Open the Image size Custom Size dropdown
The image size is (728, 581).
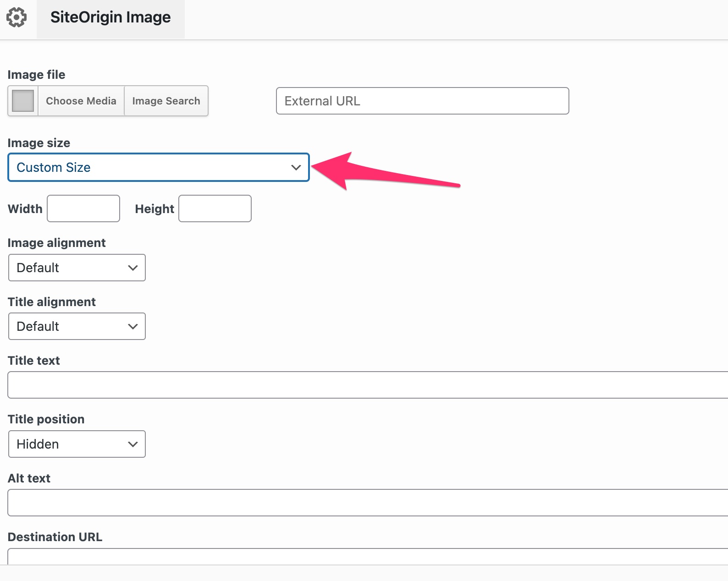[159, 167]
